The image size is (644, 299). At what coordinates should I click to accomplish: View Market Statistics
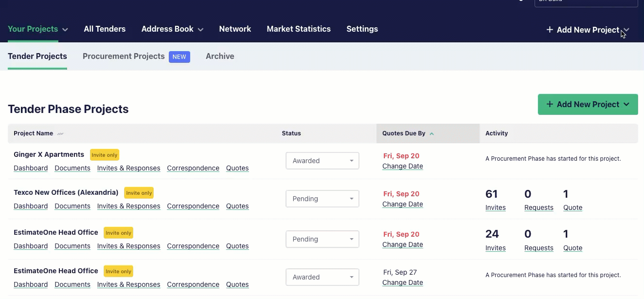coord(299,29)
